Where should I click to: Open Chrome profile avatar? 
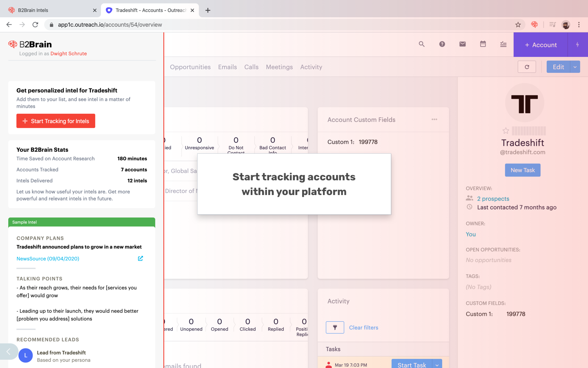pyautogui.click(x=566, y=25)
